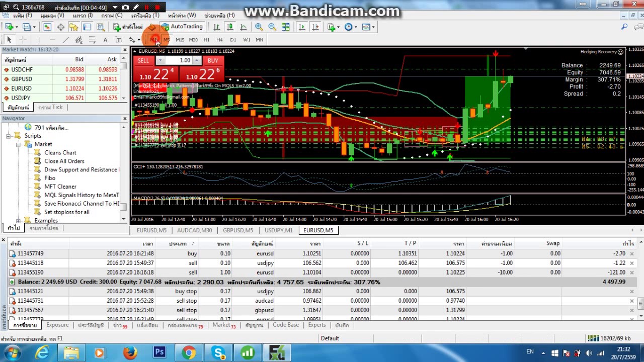
Task: Switch chart to line chart icon
Action: click(244, 27)
